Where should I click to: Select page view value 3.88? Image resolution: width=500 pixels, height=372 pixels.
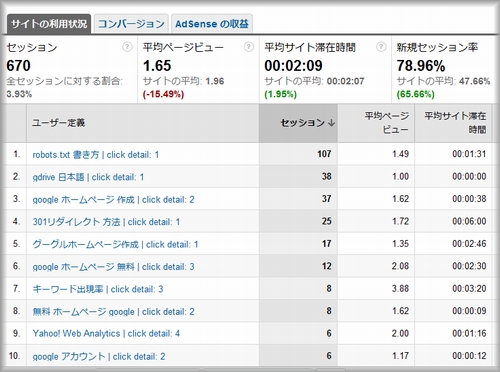point(400,288)
